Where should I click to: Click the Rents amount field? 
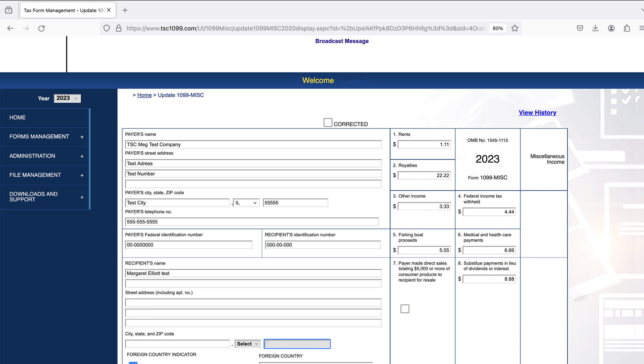tap(424, 144)
